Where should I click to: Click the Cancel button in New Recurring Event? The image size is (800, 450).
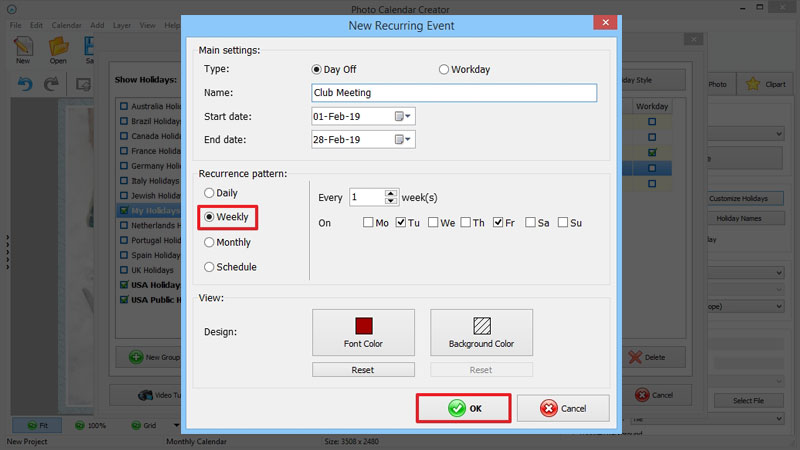pos(563,408)
